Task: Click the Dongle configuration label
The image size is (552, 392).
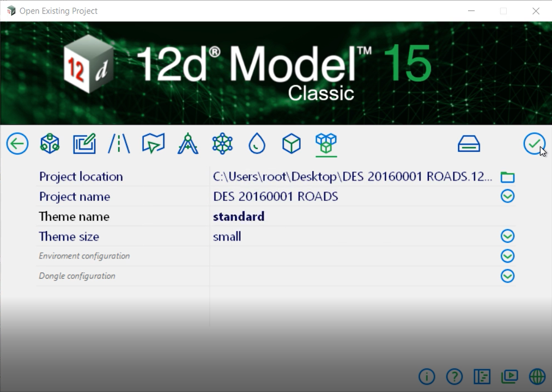Action: pos(77,276)
